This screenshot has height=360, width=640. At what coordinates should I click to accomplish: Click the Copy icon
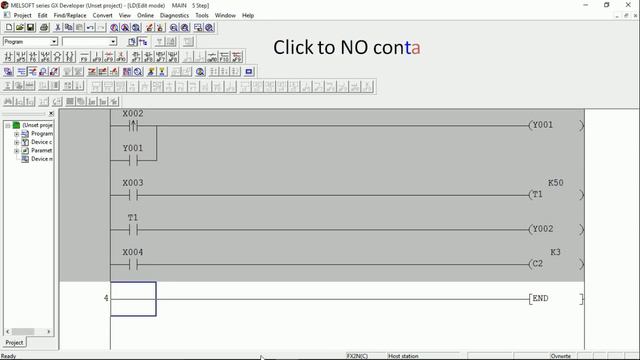69,27
